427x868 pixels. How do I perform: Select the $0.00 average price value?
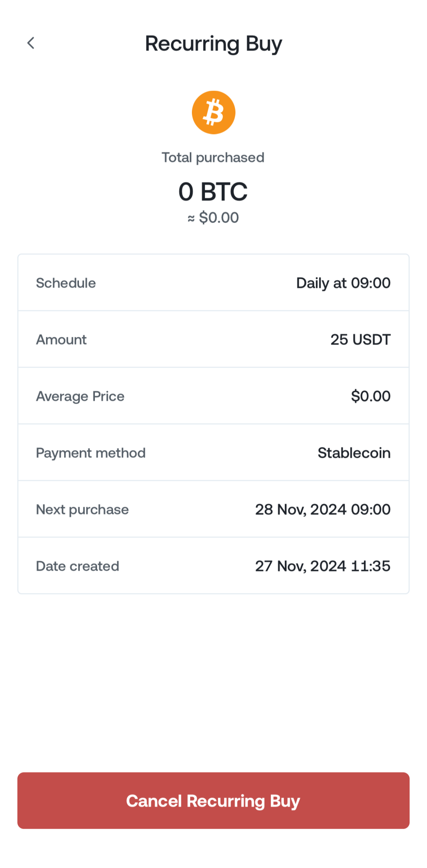pyautogui.click(x=371, y=396)
